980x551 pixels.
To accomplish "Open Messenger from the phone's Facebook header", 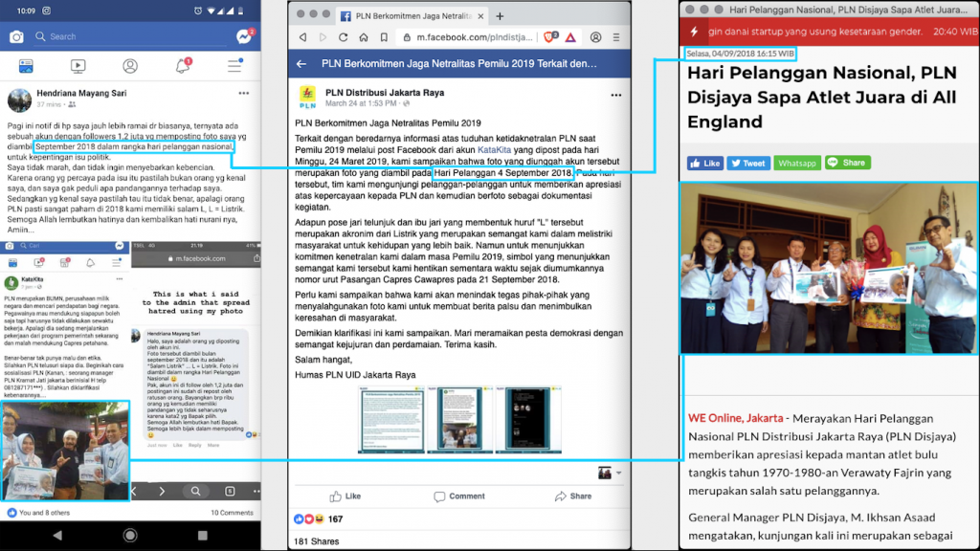I will (244, 37).
